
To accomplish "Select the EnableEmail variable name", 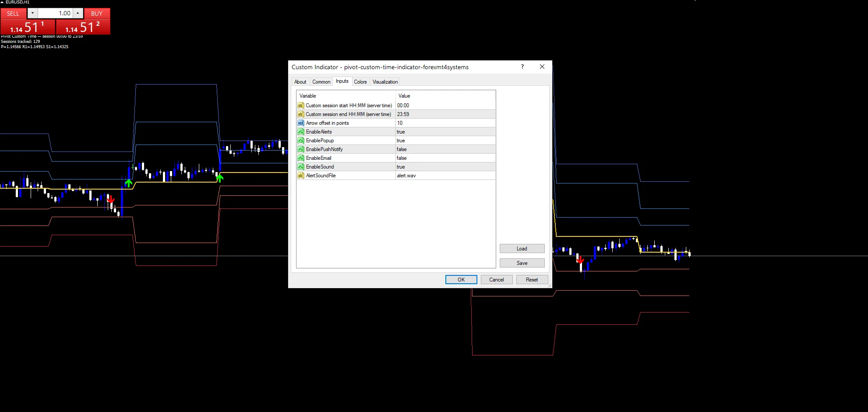I will pos(319,158).
